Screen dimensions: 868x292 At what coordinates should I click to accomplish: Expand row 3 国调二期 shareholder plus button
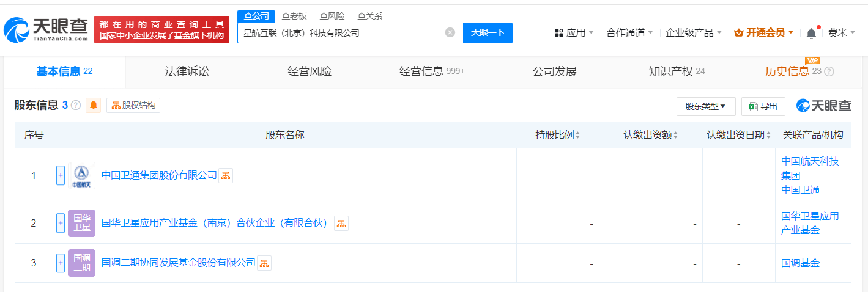click(61, 263)
